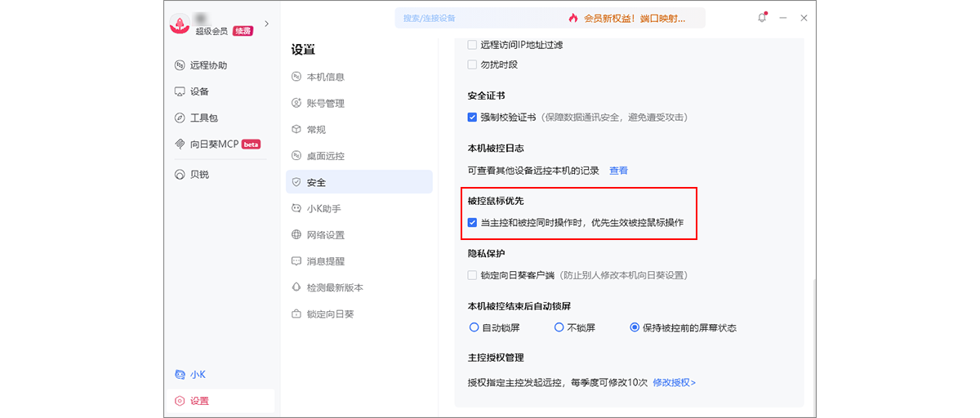Open the 会员新权益 promotion banner
Viewport: 980px width, 418px height.
click(x=634, y=18)
